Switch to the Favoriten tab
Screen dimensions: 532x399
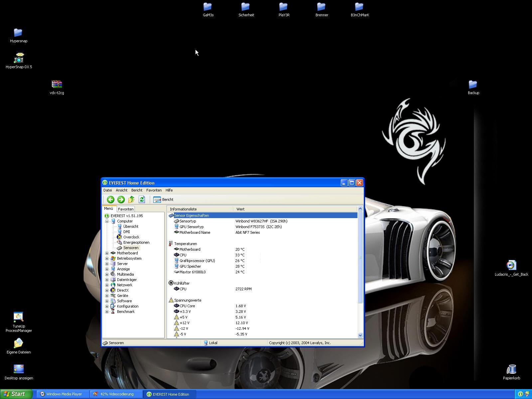[x=126, y=209]
